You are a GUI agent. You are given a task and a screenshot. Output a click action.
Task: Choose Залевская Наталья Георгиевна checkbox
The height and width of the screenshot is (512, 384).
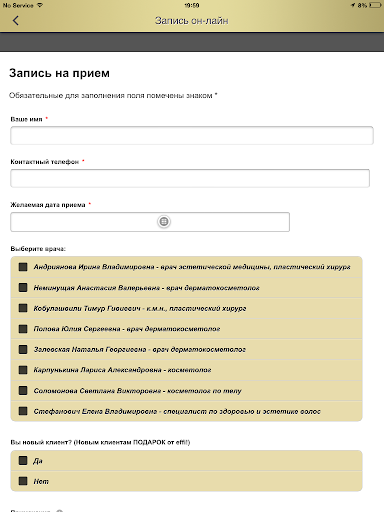(x=23, y=349)
